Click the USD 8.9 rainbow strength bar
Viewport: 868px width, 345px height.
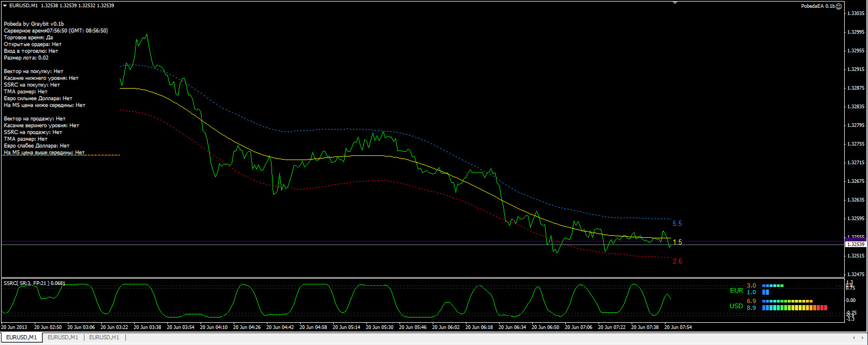794,308
